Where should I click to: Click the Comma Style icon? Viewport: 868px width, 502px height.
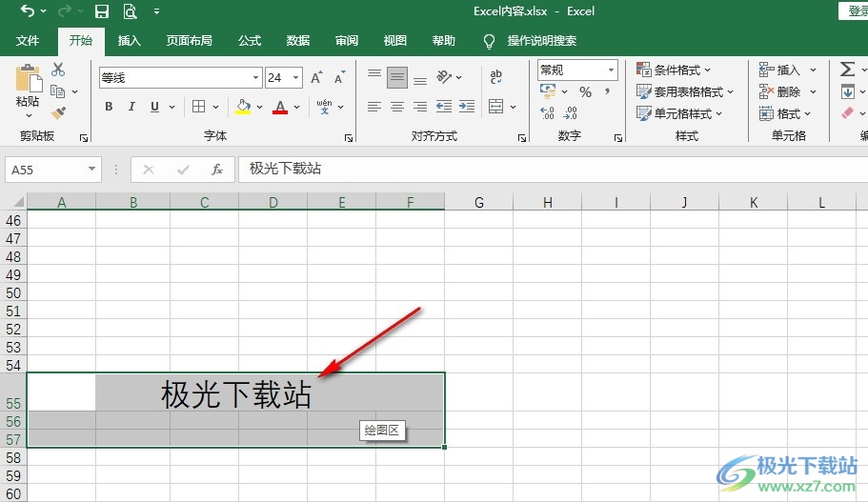coord(607,91)
